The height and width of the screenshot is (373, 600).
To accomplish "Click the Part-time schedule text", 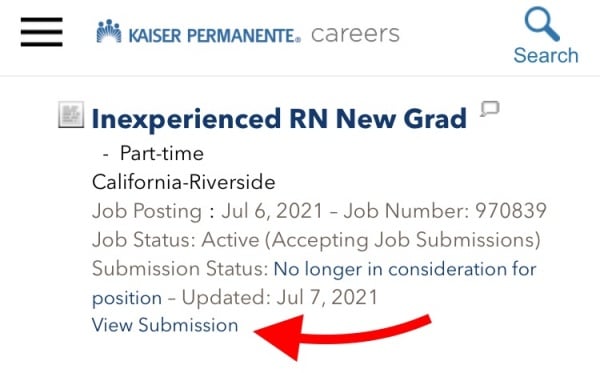I will (162, 153).
